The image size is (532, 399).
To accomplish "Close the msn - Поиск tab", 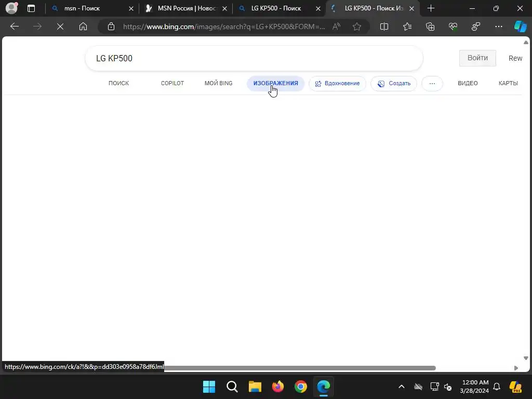I will tap(131, 8).
